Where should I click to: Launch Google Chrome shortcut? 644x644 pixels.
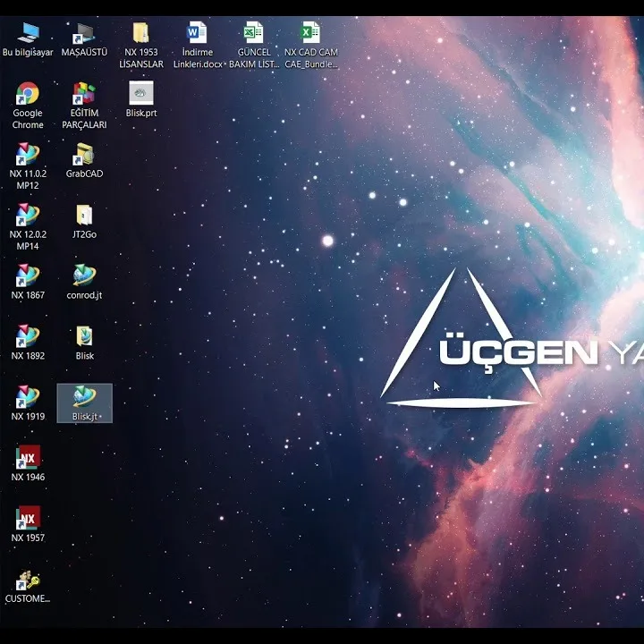coord(28,106)
